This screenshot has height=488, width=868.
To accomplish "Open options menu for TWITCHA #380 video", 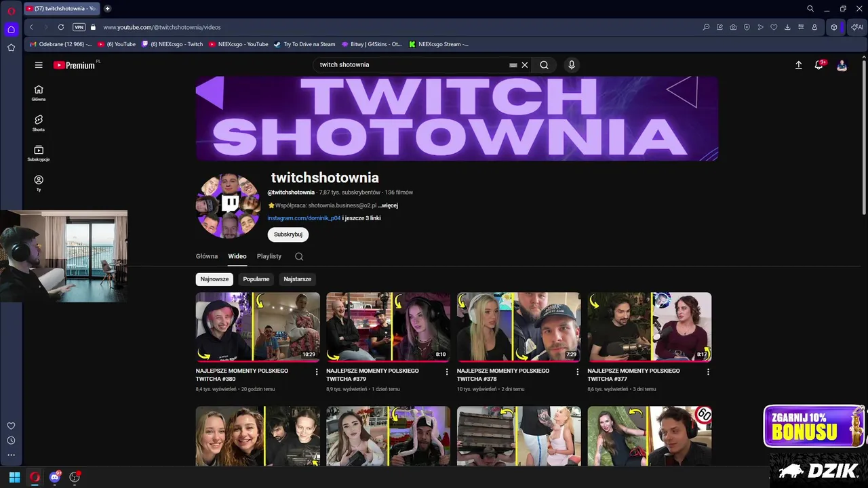I will pos(317,371).
